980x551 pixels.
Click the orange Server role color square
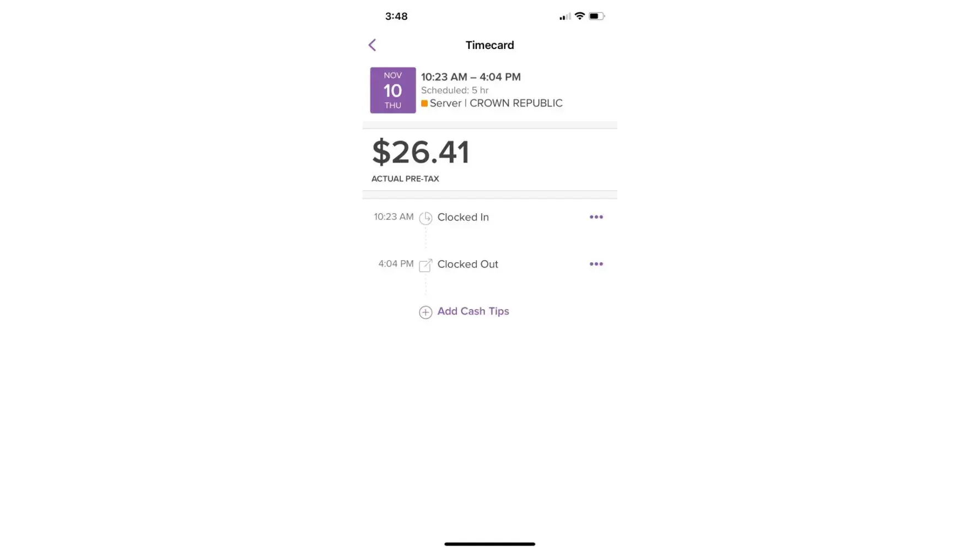pyautogui.click(x=424, y=103)
